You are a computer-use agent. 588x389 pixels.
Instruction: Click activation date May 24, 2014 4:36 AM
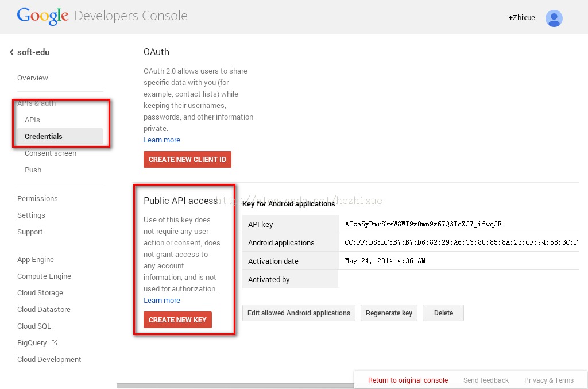point(385,261)
